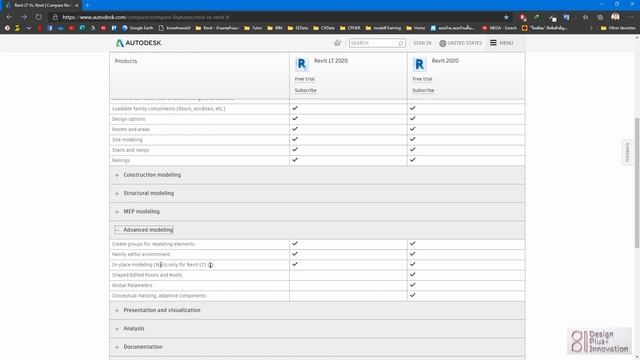640x360 pixels.
Task: Open the Facebook bookmark icon
Action: coord(50,28)
